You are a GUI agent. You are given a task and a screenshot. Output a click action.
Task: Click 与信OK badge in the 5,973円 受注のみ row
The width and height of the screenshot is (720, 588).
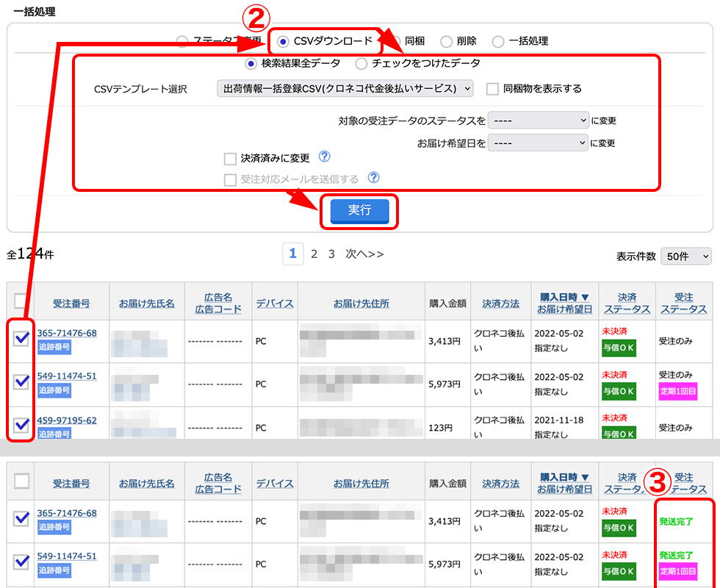[619, 391]
